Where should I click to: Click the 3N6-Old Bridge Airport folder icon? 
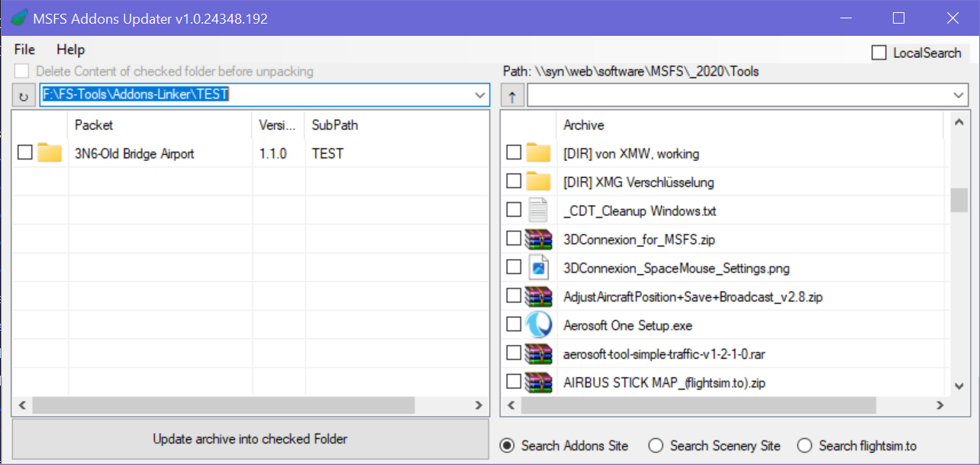pyautogui.click(x=50, y=153)
